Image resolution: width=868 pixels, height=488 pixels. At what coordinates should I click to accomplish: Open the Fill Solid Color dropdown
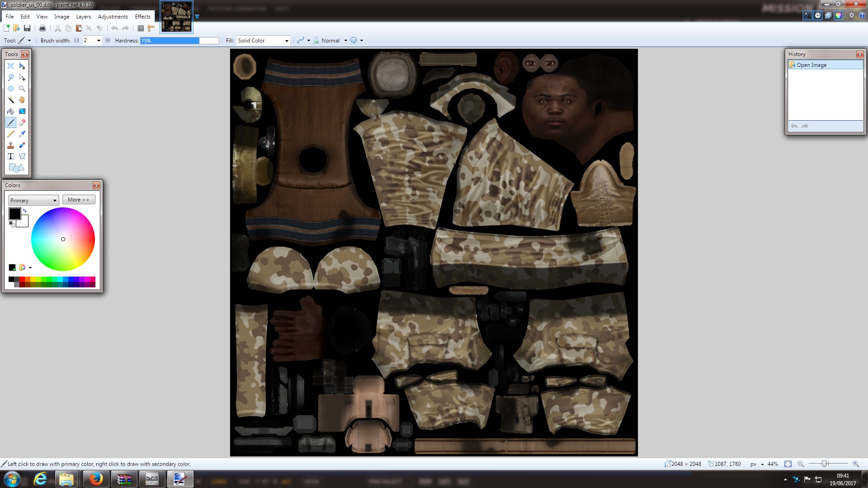[x=263, y=41]
